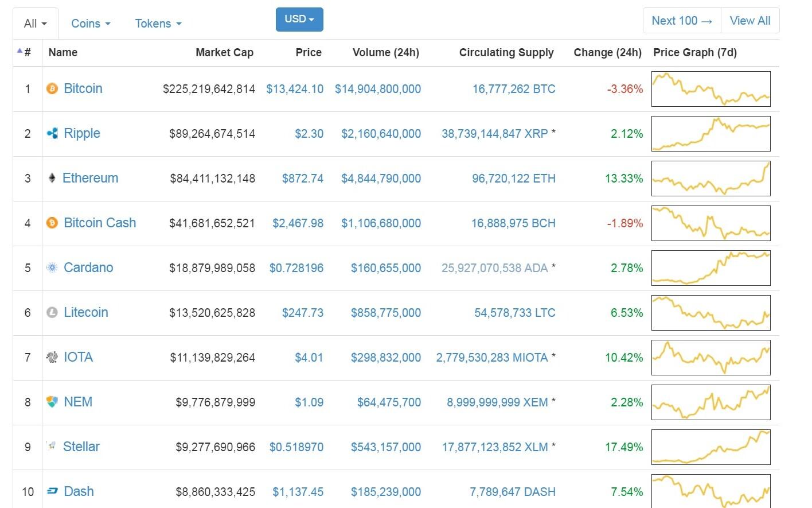Open the Cardano name link

click(x=88, y=267)
